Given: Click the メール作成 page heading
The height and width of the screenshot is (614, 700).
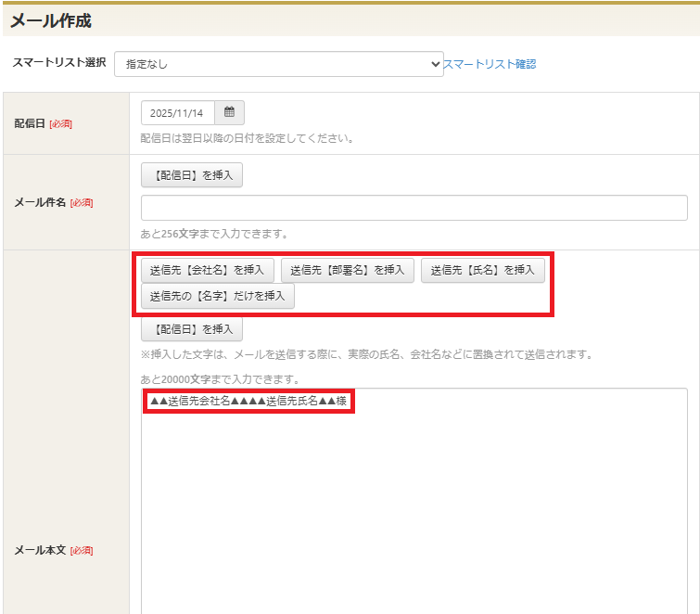Looking at the screenshot, I should [51, 20].
